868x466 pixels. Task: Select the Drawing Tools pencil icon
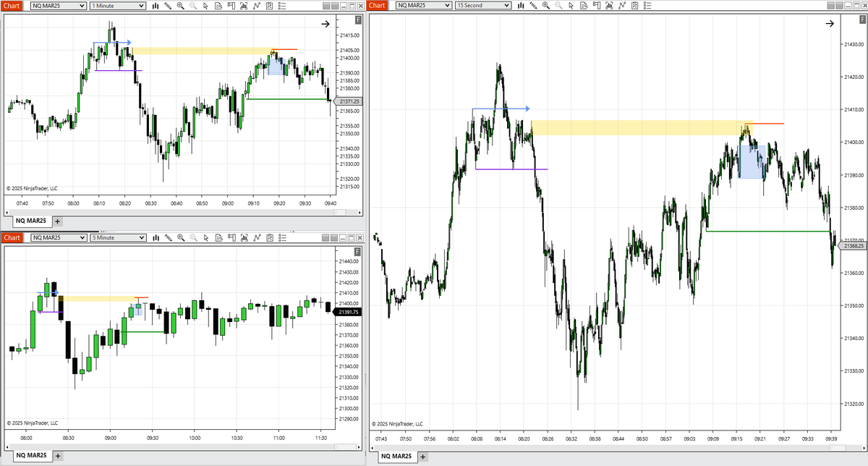coord(167,5)
